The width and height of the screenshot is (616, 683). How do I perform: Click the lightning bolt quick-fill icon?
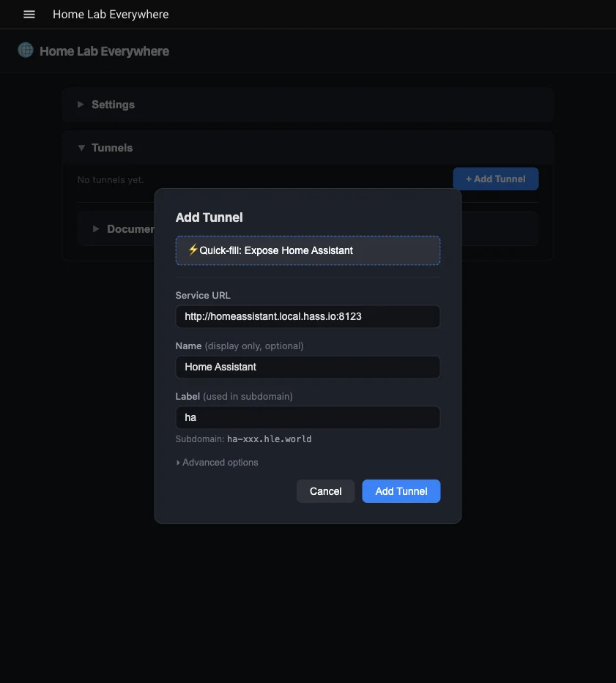(x=192, y=250)
